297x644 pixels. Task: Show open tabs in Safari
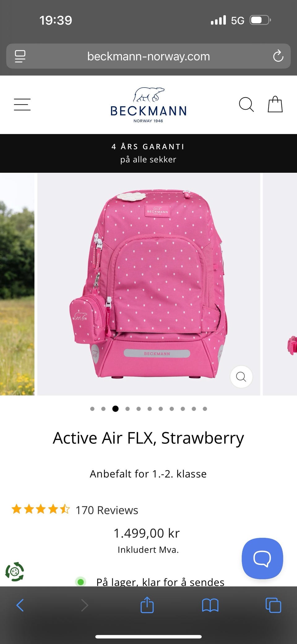[x=273, y=605]
